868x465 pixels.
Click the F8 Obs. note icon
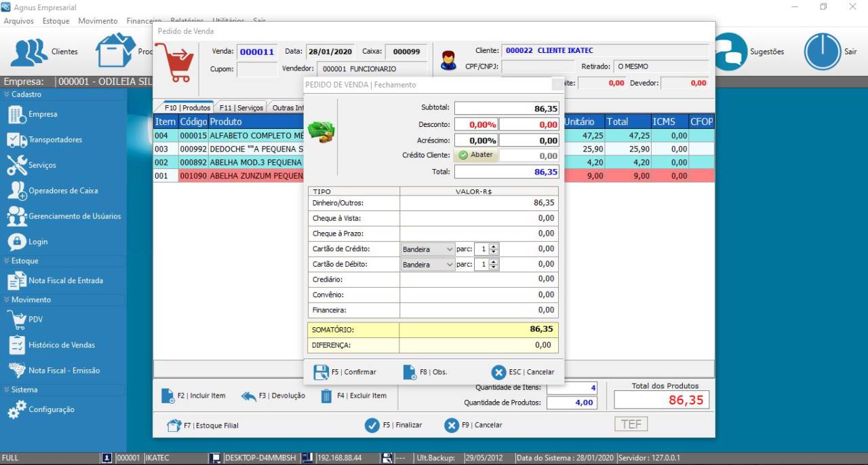point(410,372)
